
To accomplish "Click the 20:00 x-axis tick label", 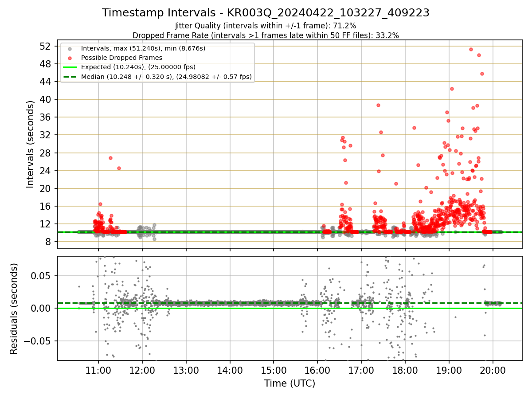I will pyautogui.click(x=493, y=371).
